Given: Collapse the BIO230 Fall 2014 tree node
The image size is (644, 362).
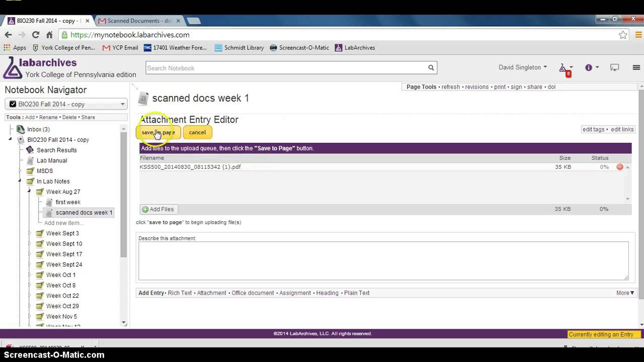Looking at the screenshot, I should pyautogui.click(x=10, y=139).
